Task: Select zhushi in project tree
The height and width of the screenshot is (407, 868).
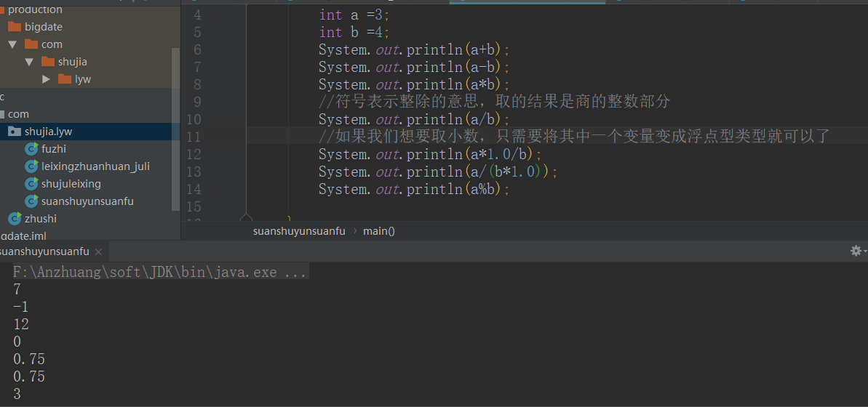Action: (x=41, y=219)
